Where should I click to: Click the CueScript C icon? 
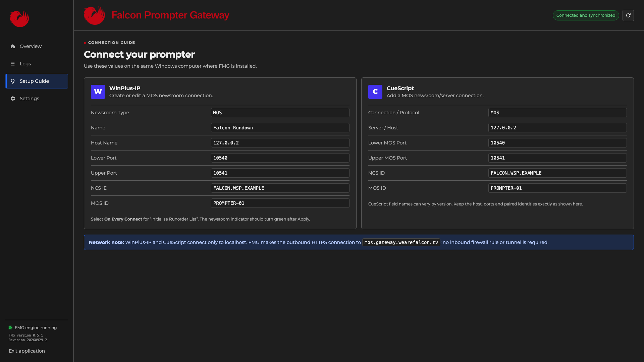(375, 92)
